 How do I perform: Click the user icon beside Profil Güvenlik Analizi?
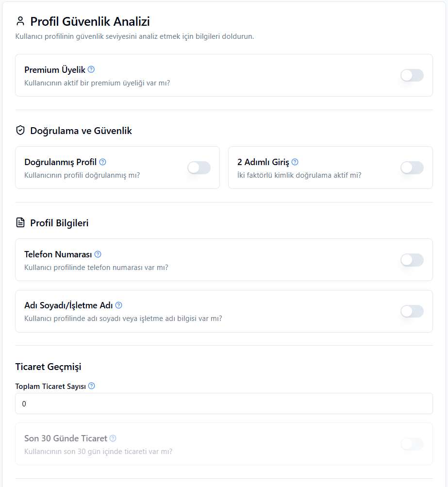(x=20, y=21)
